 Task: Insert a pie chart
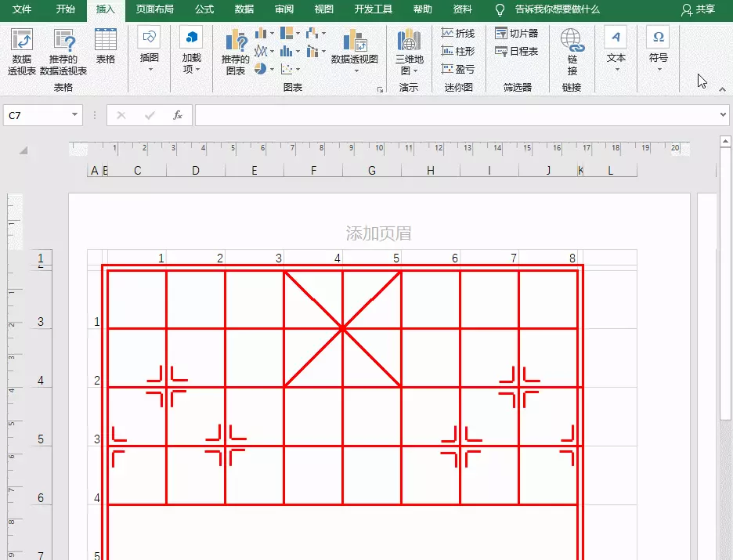(x=258, y=67)
